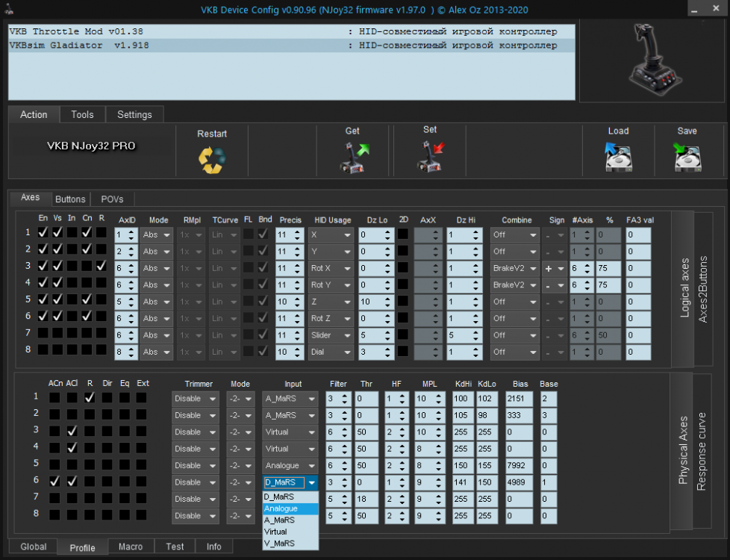Image resolution: width=730 pixels, height=560 pixels.
Task: Open the Response curve side tab
Action: tap(701, 451)
